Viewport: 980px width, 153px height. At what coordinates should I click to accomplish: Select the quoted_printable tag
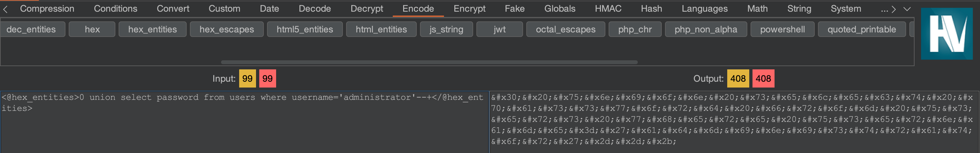point(861,29)
